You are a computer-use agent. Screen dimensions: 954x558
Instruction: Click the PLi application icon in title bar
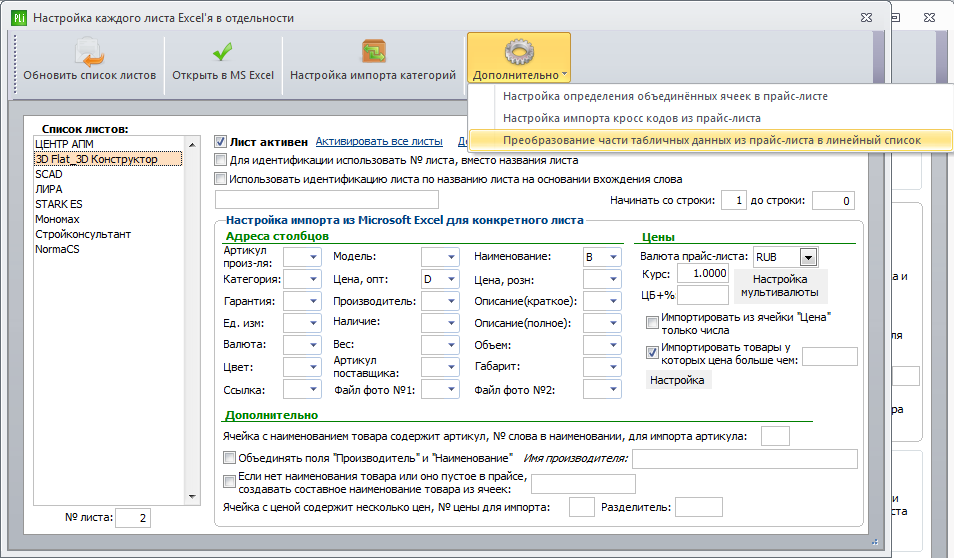click(19, 18)
